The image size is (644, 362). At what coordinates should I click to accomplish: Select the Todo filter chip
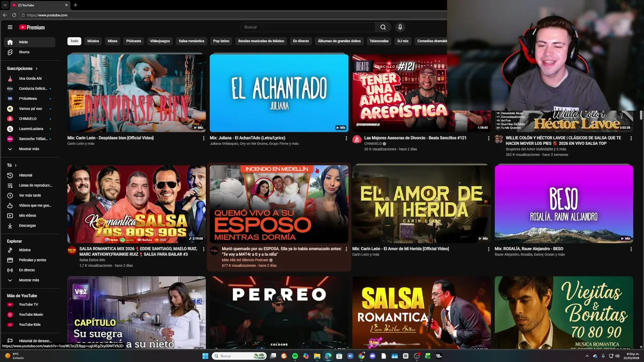[x=74, y=41]
